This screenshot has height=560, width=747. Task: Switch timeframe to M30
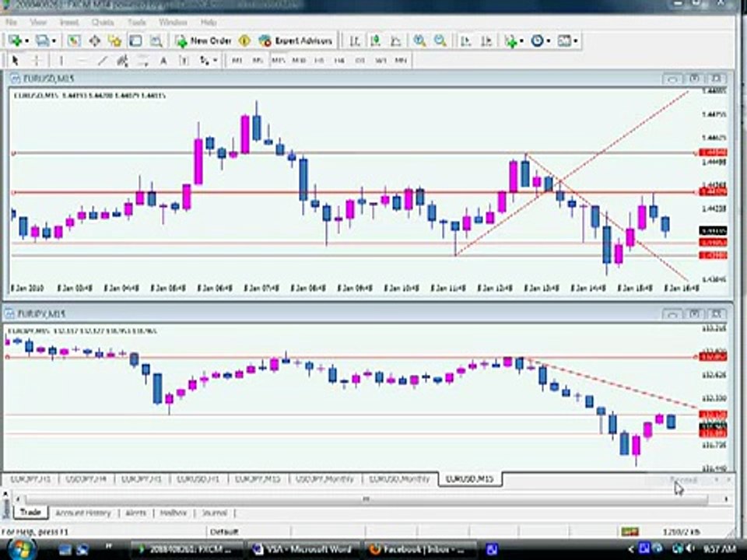[x=299, y=61]
